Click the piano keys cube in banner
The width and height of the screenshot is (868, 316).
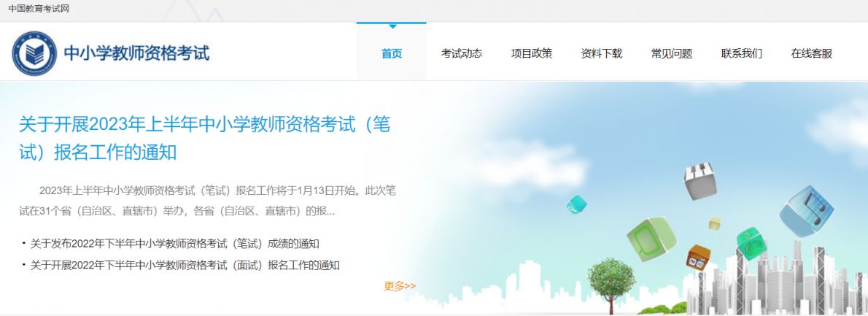point(700,180)
